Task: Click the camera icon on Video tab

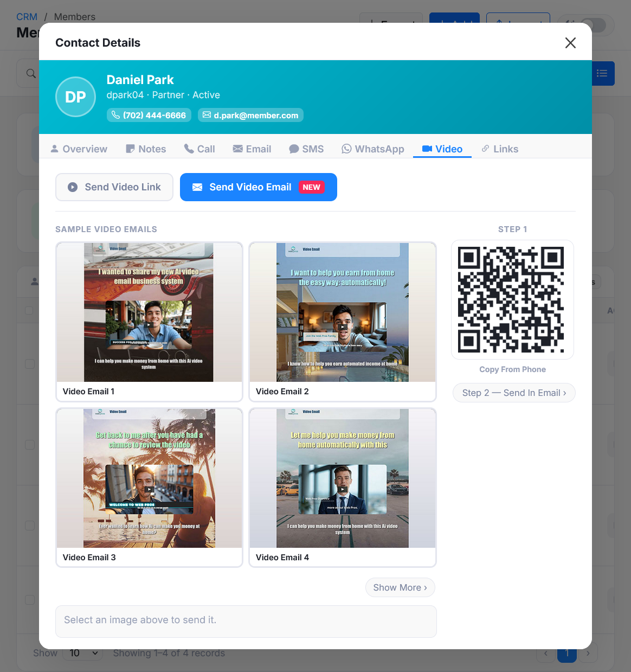Action: click(427, 149)
